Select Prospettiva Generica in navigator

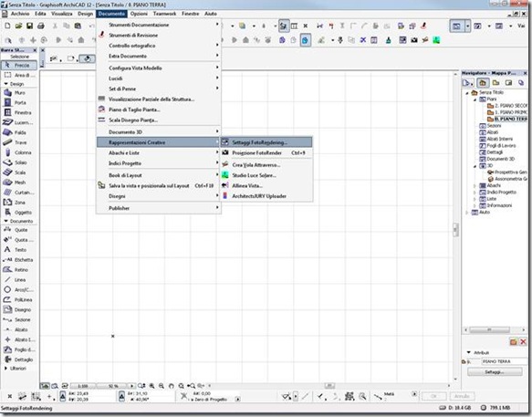(x=507, y=172)
